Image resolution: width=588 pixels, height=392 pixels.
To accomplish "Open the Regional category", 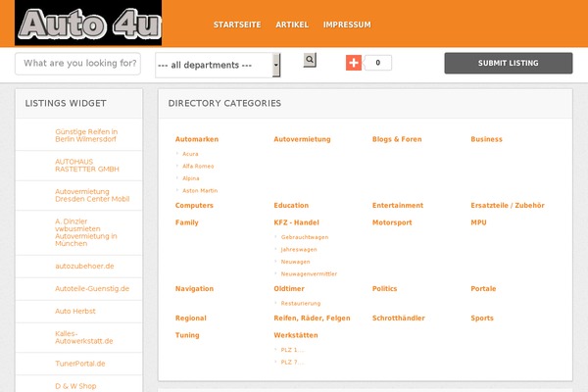I will click(x=190, y=318).
